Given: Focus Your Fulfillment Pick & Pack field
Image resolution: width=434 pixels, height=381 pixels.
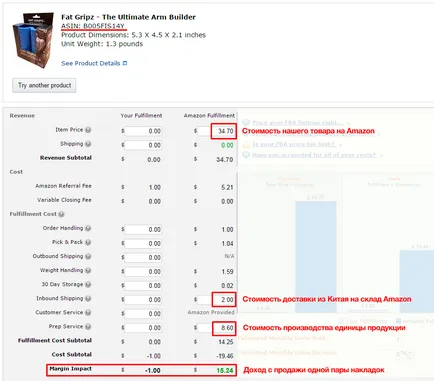Looking at the screenshot, I should click(x=143, y=243).
